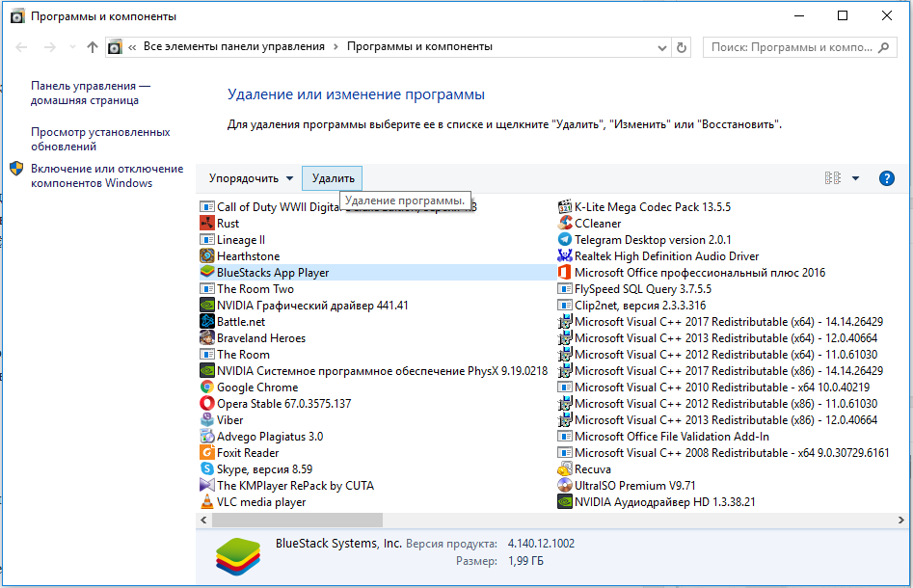Open Включение или отключение компонентов Windows

tap(106, 175)
